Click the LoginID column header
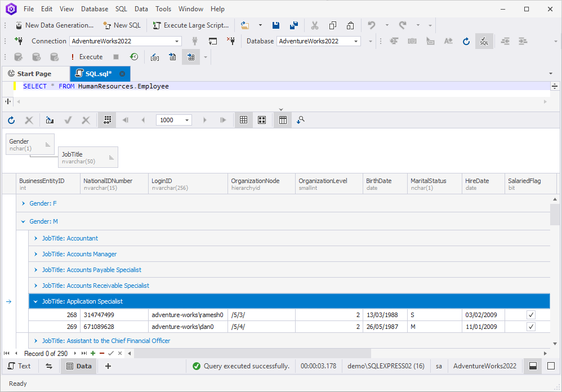This screenshot has width=562, height=392. pyautogui.click(x=188, y=184)
